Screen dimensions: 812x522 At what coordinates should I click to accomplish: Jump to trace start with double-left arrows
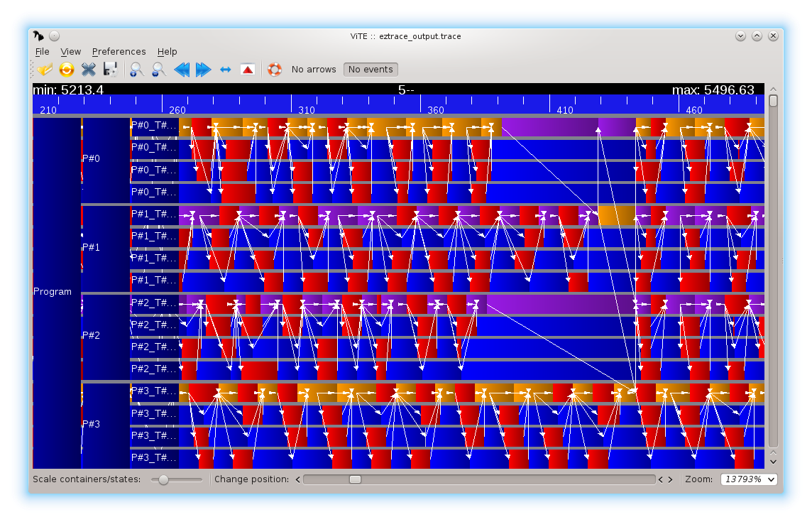pyautogui.click(x=182, y=70)
